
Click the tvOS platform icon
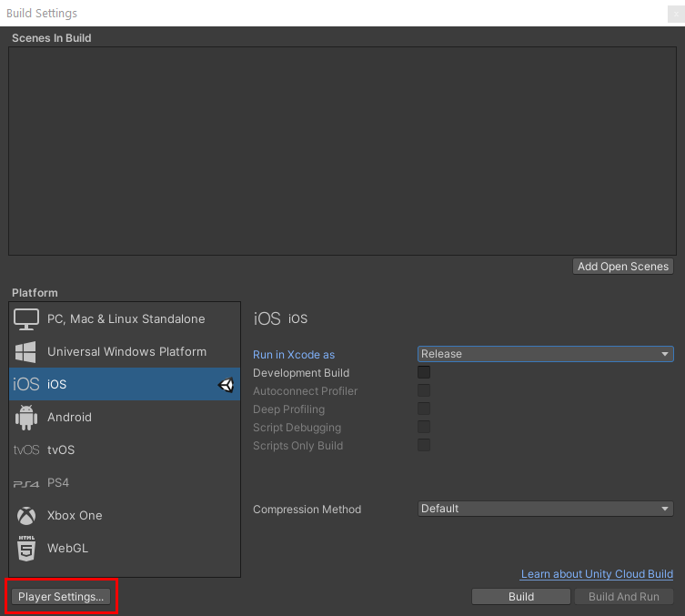pos(26,450)
